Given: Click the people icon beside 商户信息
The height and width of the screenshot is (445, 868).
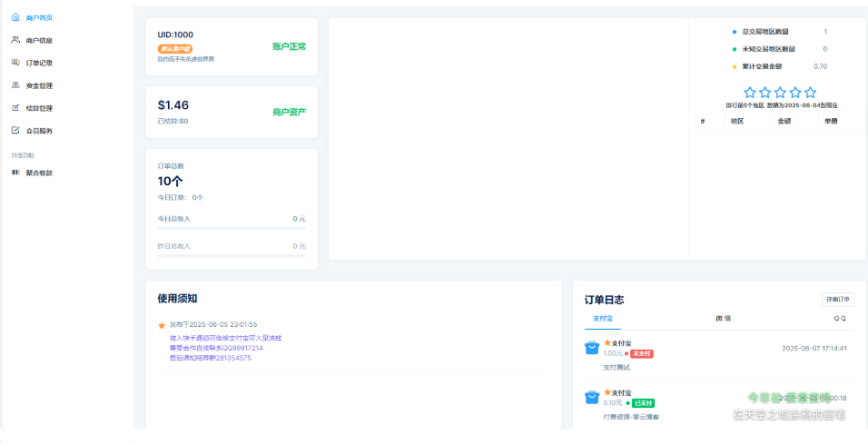Looking at the screenshot, I should tap(15, 40).
